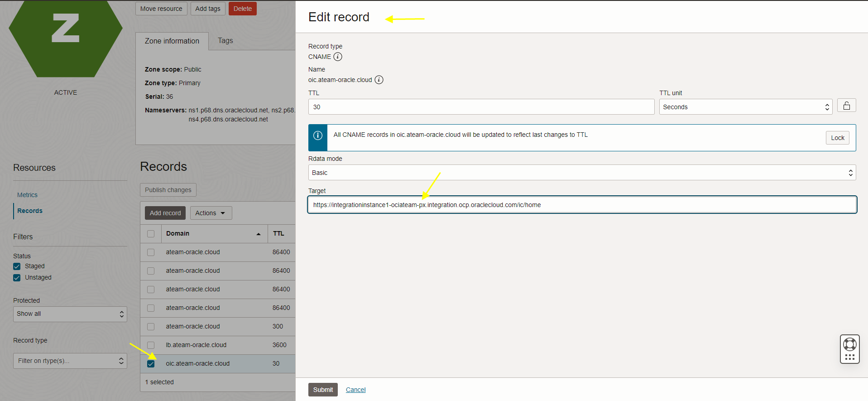This screenshot has height=401, width=868.
Task: Submit the edited record
Action: [x=323, y=390]
